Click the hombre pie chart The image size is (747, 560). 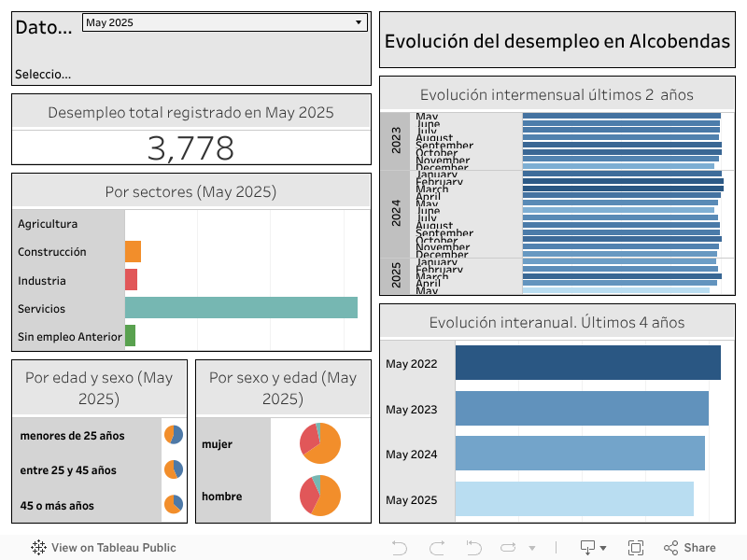point(320,496)
